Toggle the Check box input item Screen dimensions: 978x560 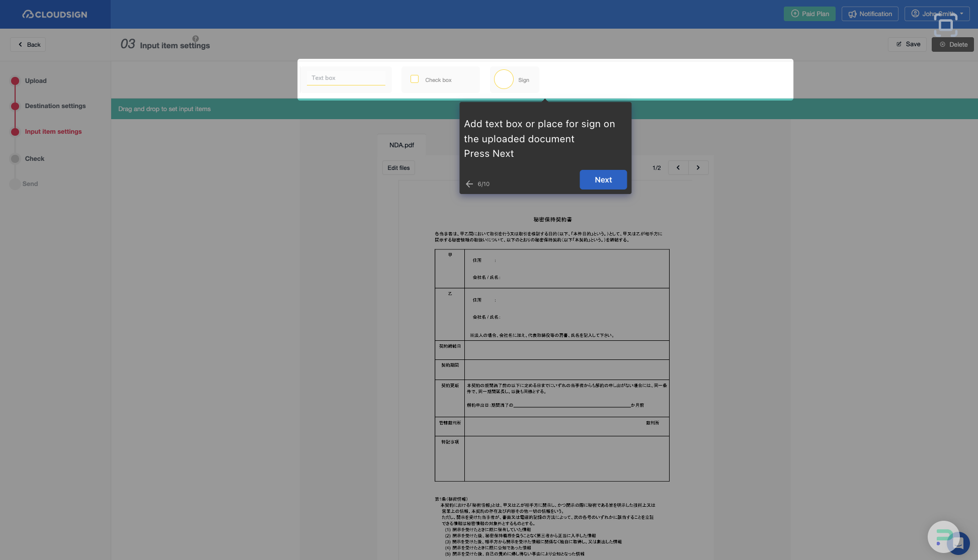[x=415, y=78]
